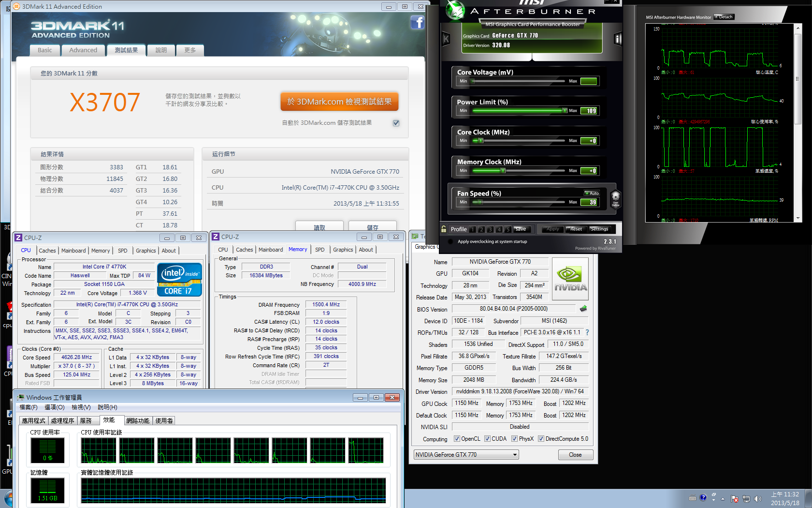This screenshot has width=812, height=508.
Task: Open the Facebook share icon in 3DMark
Action: click(x=418, y=22)
